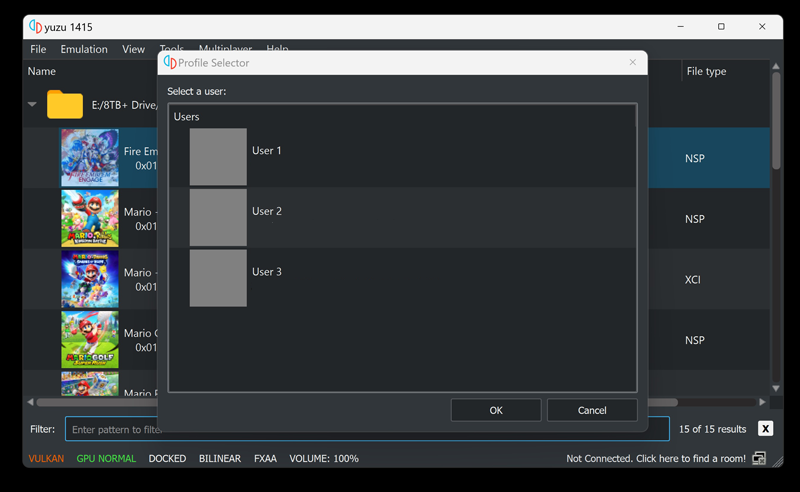Open the View menu

(x=133, y=49)
